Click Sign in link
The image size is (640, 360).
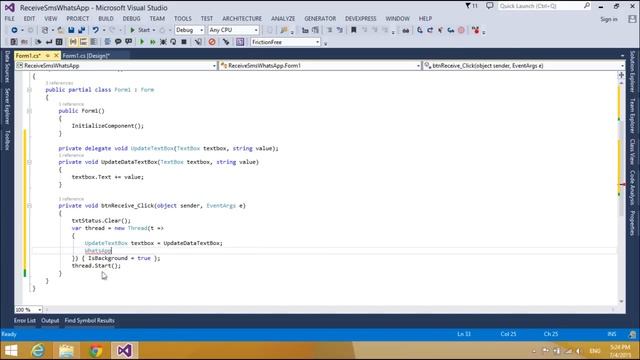609,19
